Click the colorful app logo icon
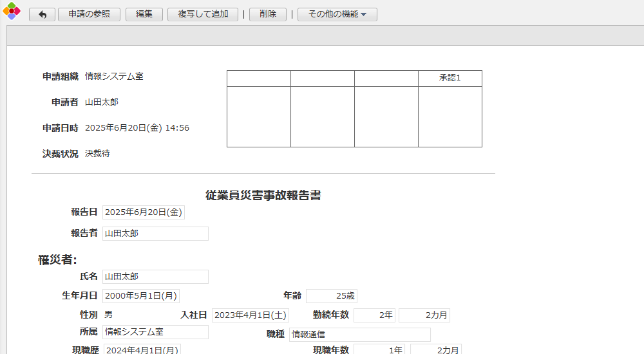The image size is (644, 354). pyautogui.click(x=12, y=11)
